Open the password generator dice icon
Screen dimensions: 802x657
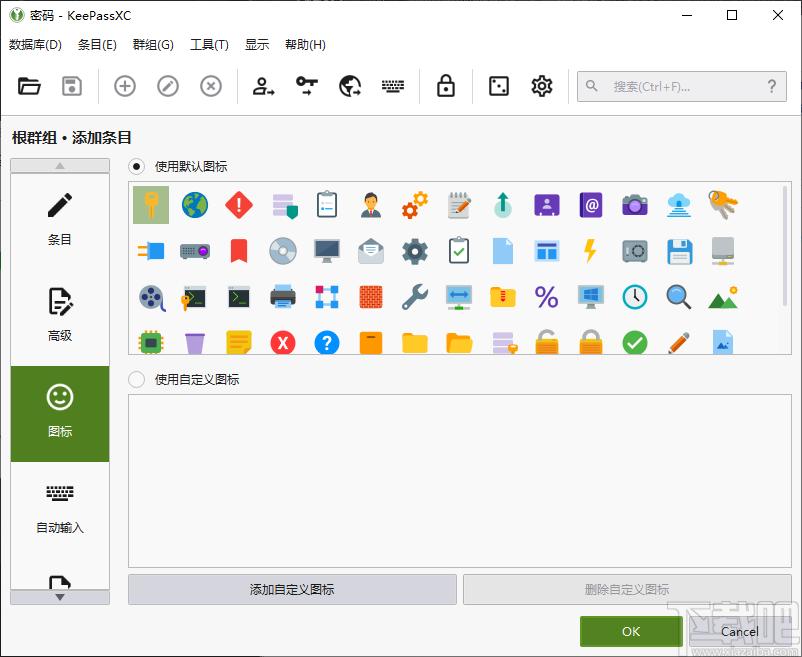(x=499, y=86)
